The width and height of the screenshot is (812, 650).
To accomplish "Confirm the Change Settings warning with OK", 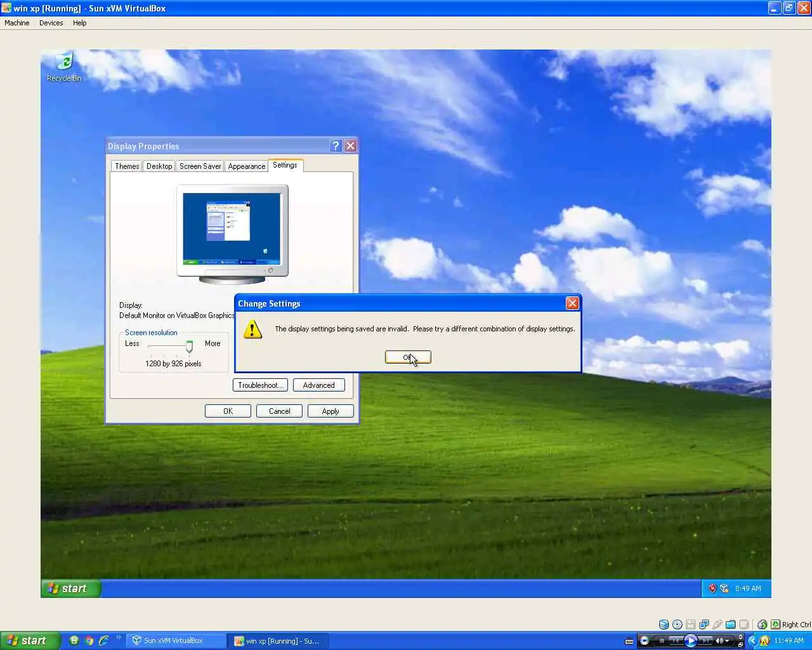I will (x=408, y=357).
